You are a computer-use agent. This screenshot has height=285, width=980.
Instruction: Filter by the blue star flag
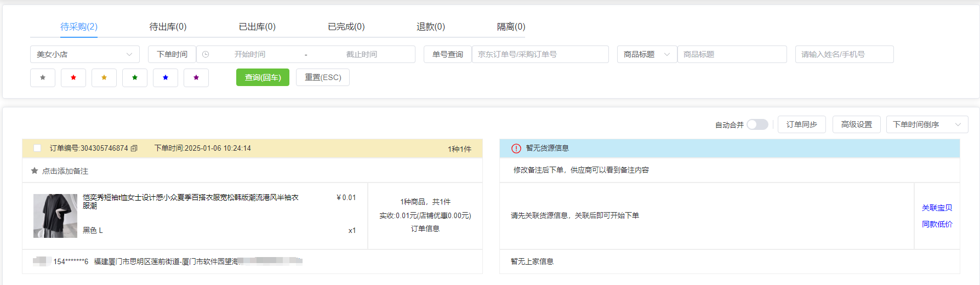pyautogui.click(x=166, y=78)
